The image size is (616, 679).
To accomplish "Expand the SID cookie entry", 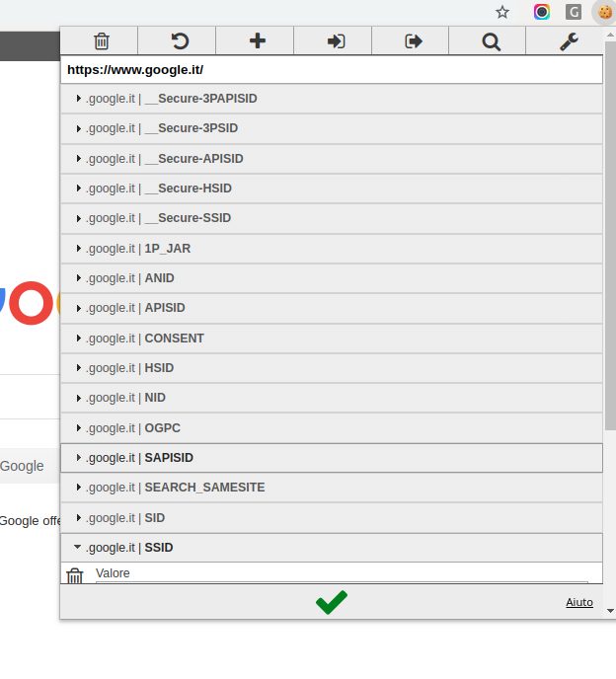I will tap(332, 518).
